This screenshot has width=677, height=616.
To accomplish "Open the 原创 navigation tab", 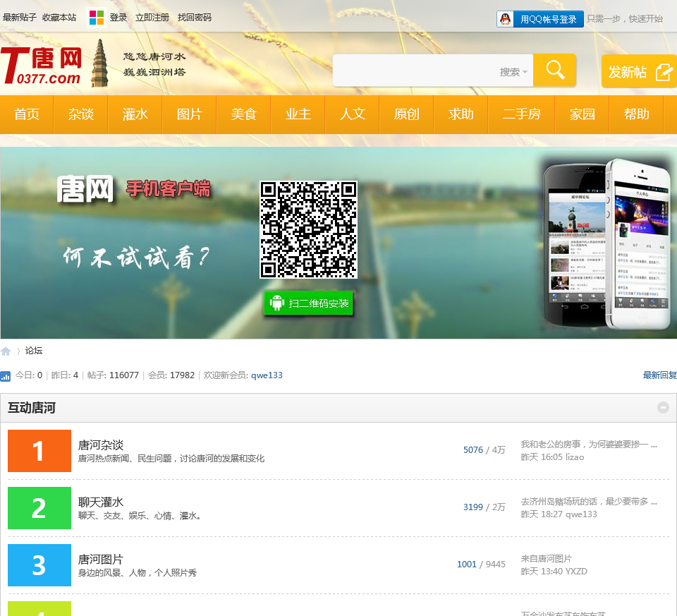I will pyautogui.click(x=406, y=114).
